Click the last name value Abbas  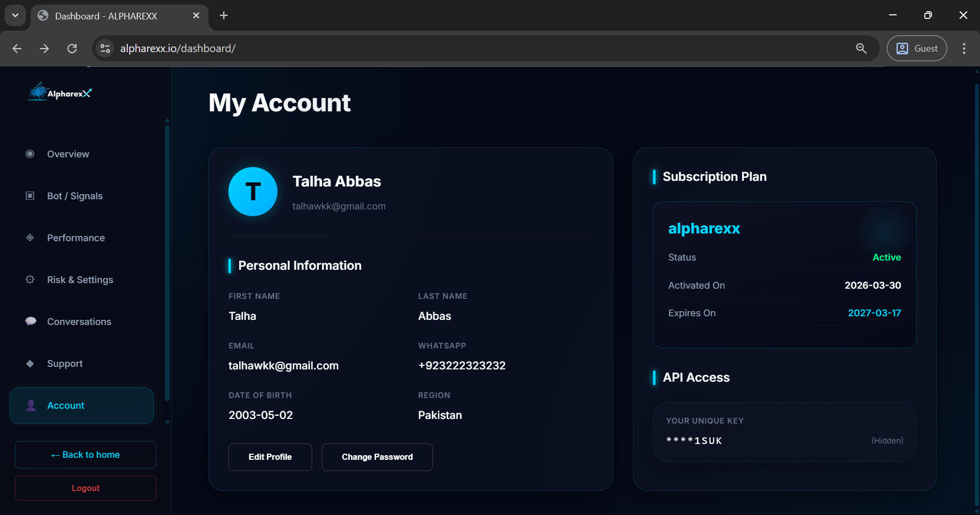tap(434, 316)
